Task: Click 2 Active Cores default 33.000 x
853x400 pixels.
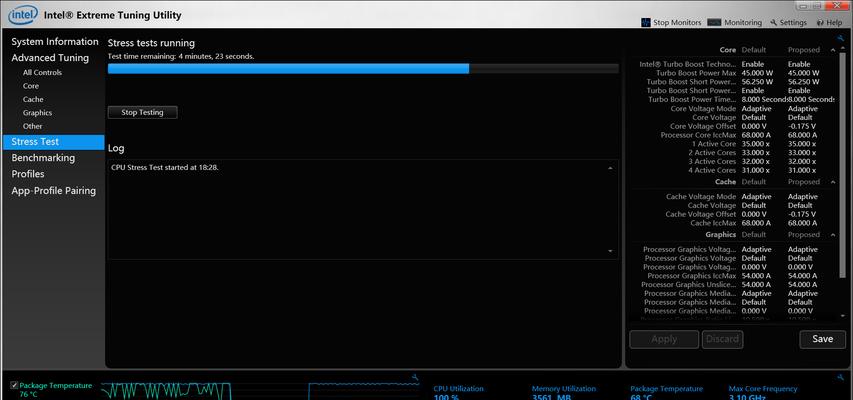Action: [x=756, y=153]
